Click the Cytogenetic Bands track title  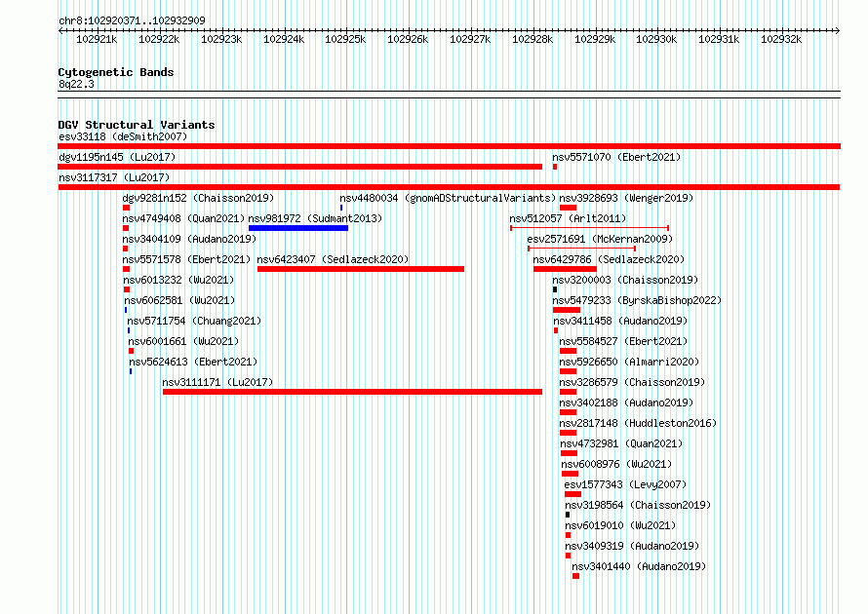(116, 72)
